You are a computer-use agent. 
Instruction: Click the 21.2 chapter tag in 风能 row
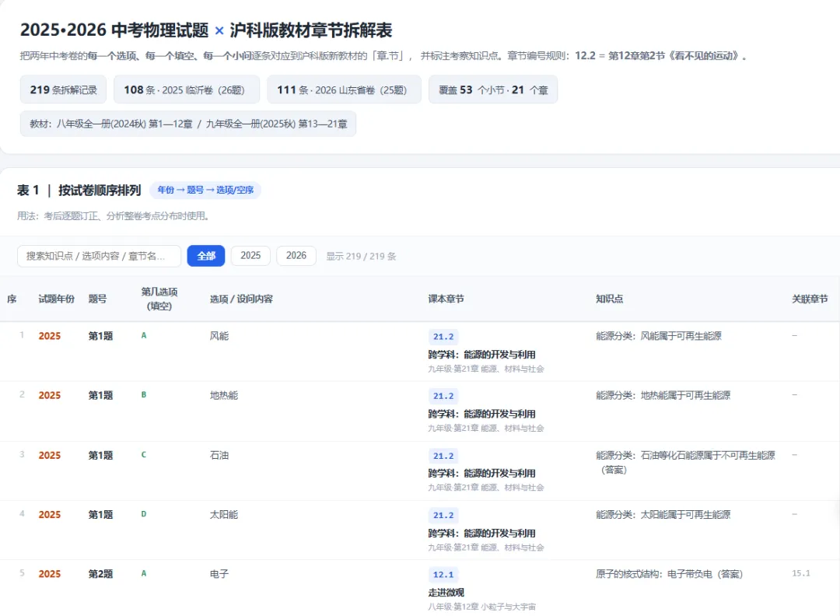click(x=443, y=337)
